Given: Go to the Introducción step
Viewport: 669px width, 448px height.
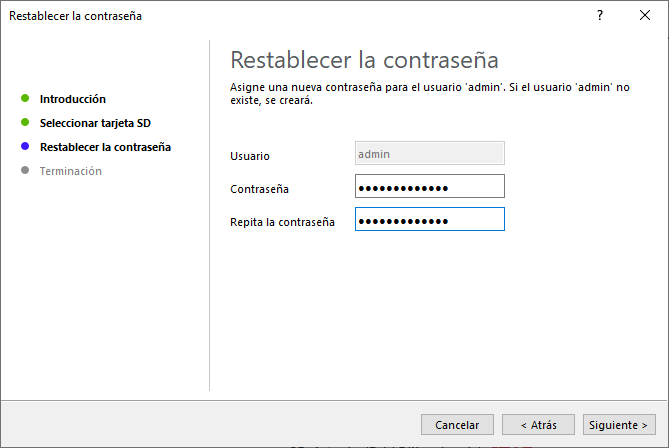Looking at the screenshot, I should [x=73, y=99].
